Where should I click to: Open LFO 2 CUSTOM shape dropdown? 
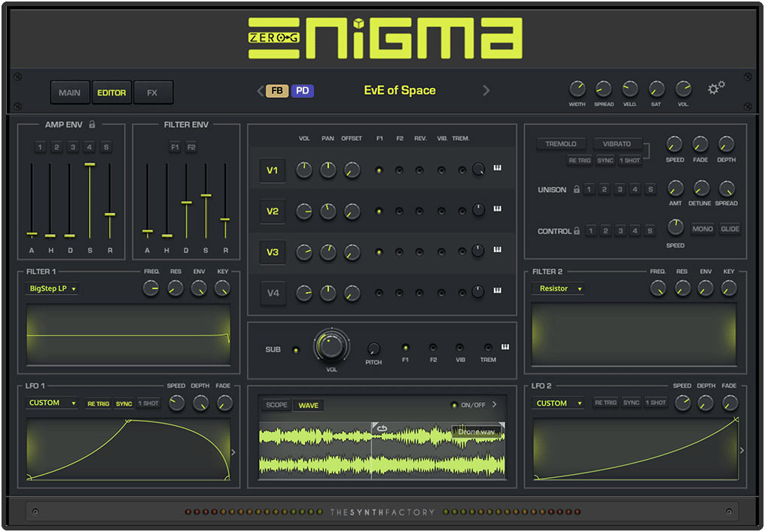[x=559, y=403]
